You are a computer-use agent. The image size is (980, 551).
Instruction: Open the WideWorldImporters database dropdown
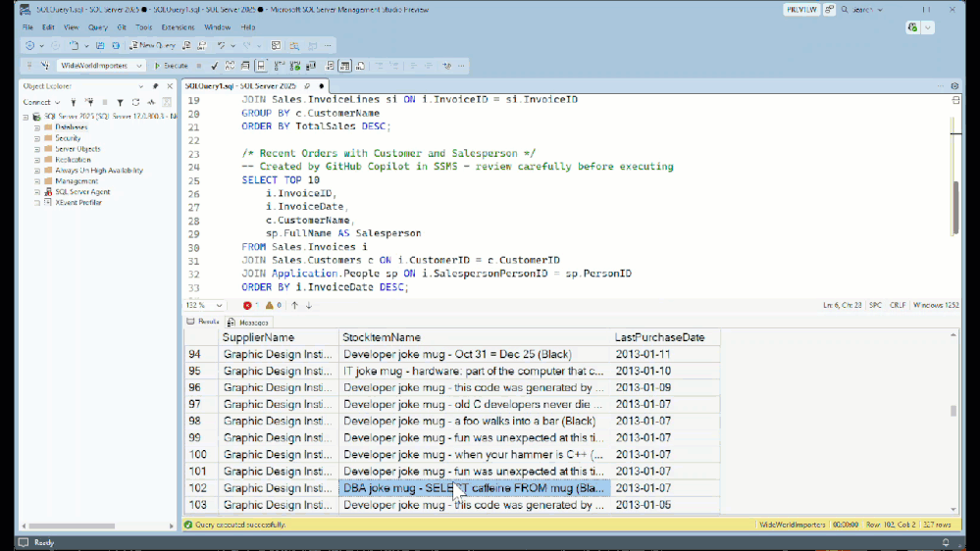138,66
